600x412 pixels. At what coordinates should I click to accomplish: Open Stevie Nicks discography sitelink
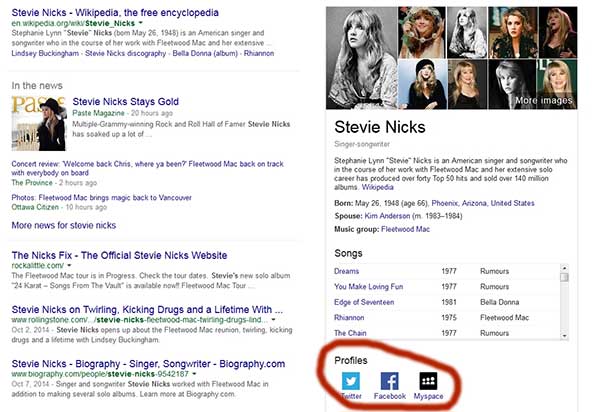[x=126, y=53]
